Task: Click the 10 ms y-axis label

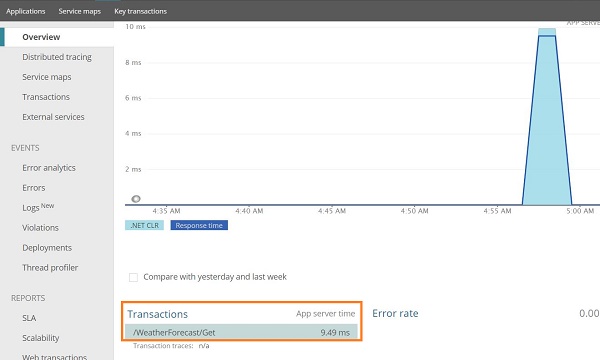Action: point(135,27)
